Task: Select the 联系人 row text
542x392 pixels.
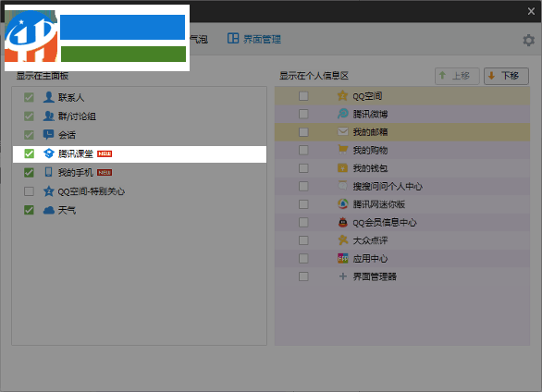Action: (71, 98)
